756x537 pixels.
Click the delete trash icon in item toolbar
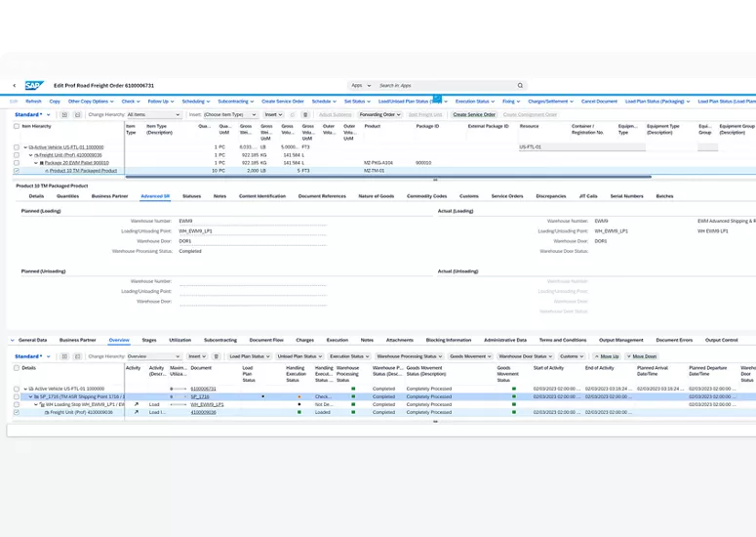[x=305, y=114]
